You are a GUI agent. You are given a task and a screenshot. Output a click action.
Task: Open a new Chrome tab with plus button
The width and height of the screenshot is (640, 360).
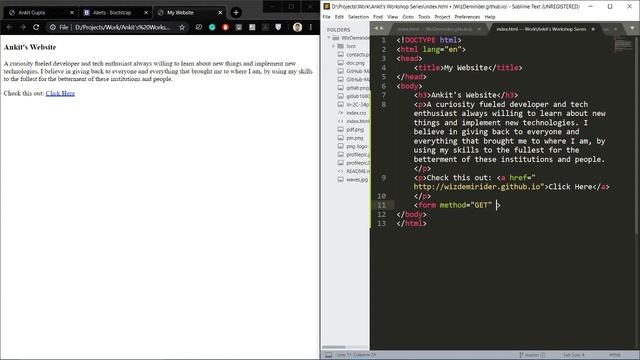tap(236, 13)
